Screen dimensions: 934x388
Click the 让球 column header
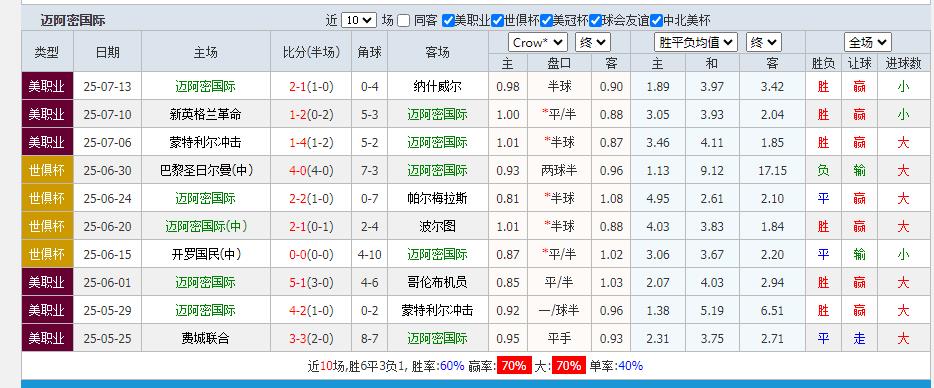(x=859, y=63)
